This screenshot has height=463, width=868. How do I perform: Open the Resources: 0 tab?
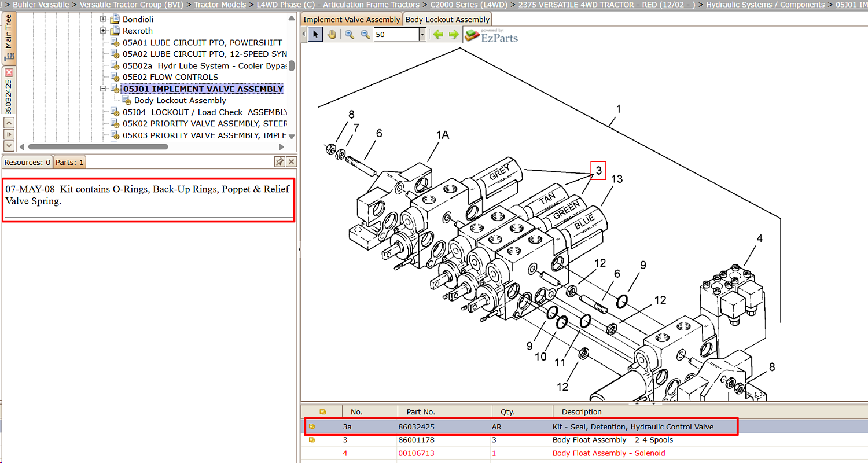(x=27, y=162)
